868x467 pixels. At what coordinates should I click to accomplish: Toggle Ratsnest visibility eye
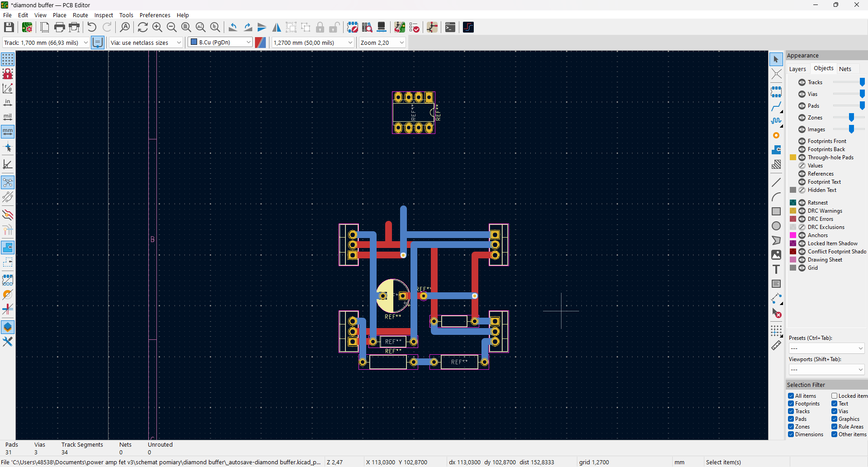[802, 203]
